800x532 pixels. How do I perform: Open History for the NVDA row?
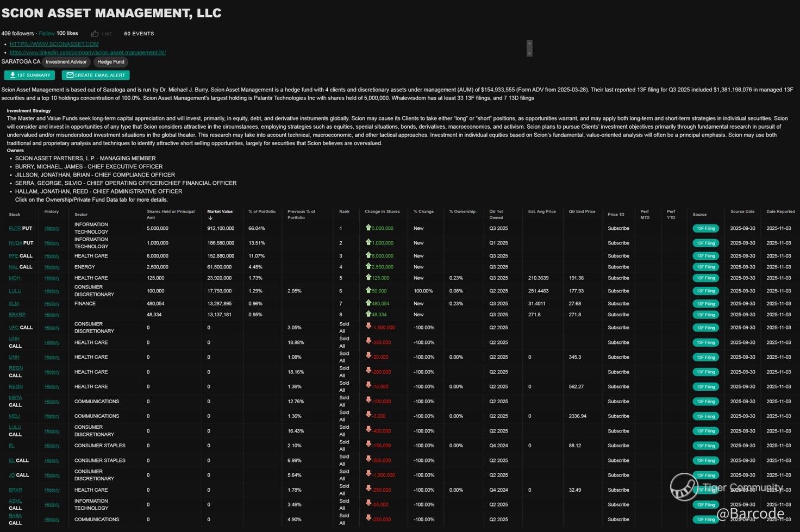(x=52, y=243)
